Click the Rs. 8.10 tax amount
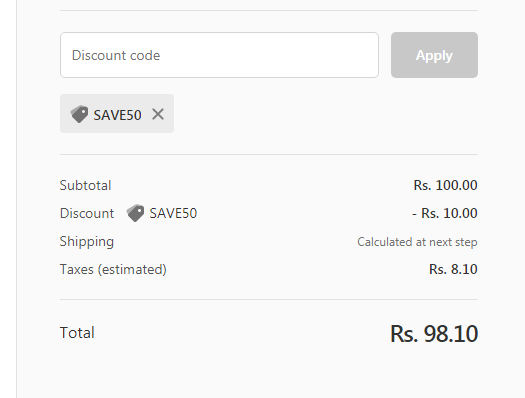The height and width of the screenshot is (398, 525). 453,269
